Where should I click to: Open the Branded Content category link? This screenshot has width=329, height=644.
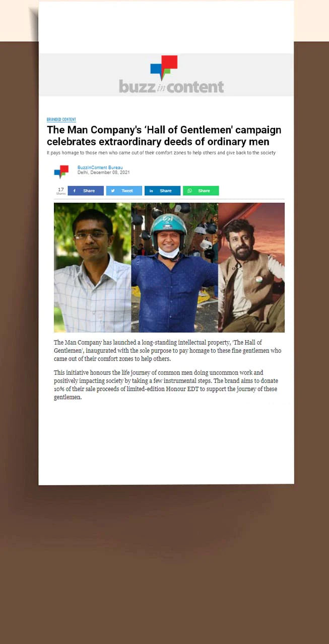[61, 120]
